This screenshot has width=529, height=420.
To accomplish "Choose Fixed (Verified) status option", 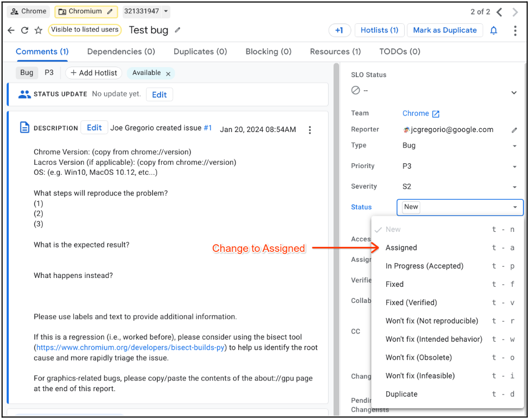I will coord(411,302).
